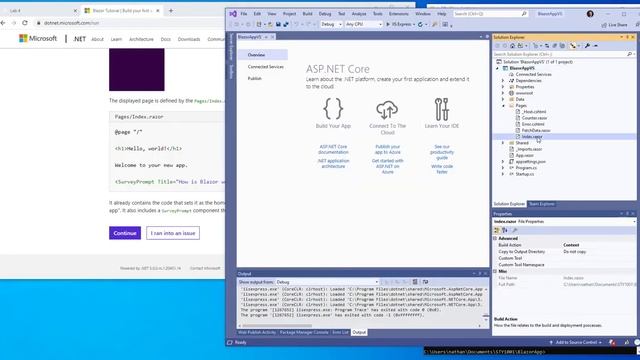Open a new Chrome tab with plus icon
640x360 pixels.
171,11
